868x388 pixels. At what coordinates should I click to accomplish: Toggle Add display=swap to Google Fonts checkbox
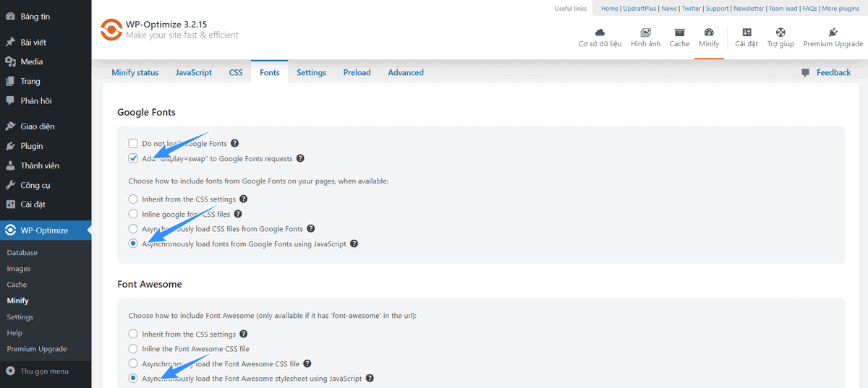click(133, 159)
